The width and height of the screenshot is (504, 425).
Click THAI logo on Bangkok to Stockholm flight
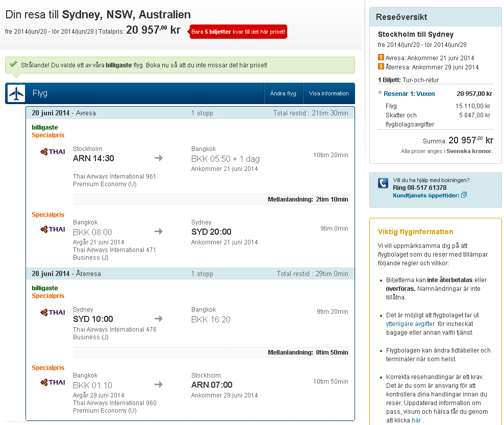point(53,382)
